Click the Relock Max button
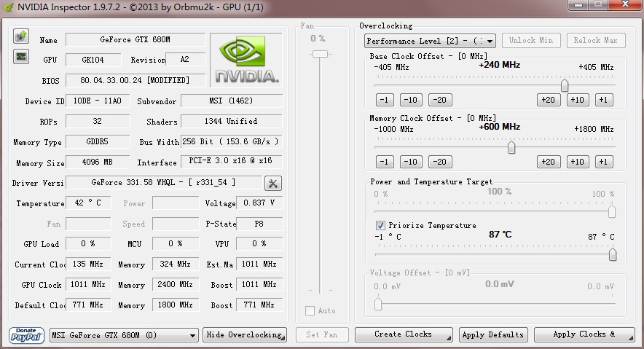Screen dimensions: 644x349 [596, 40]
